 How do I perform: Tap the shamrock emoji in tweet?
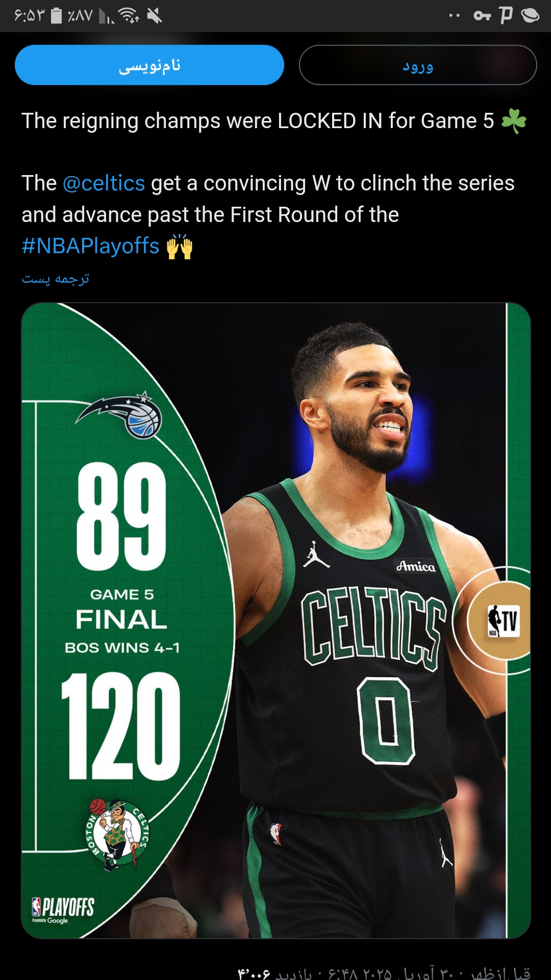[x=513, y=121]
